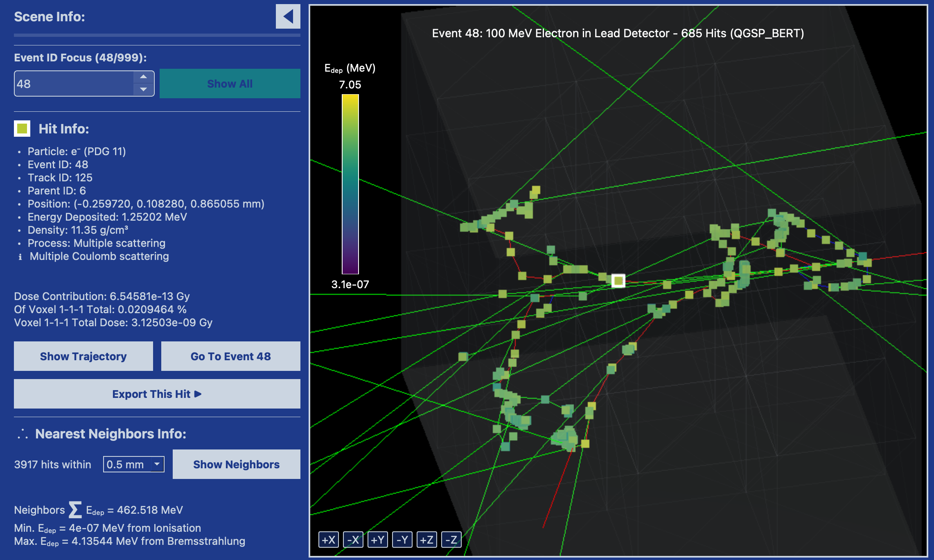
Task: Select the white highlighted hit marker
Action: click(x=618, y=281)
